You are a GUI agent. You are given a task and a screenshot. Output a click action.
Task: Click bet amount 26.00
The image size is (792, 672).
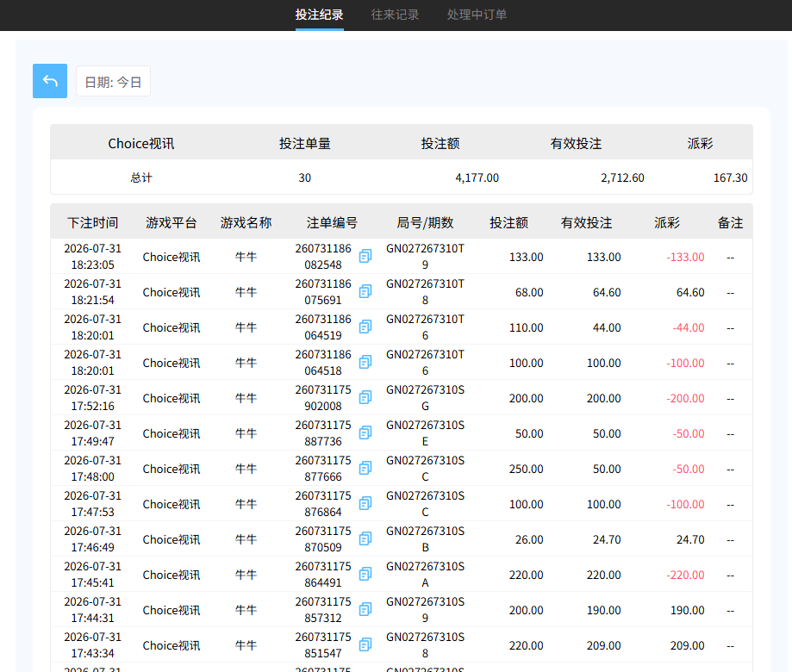[x=529, y=539]
